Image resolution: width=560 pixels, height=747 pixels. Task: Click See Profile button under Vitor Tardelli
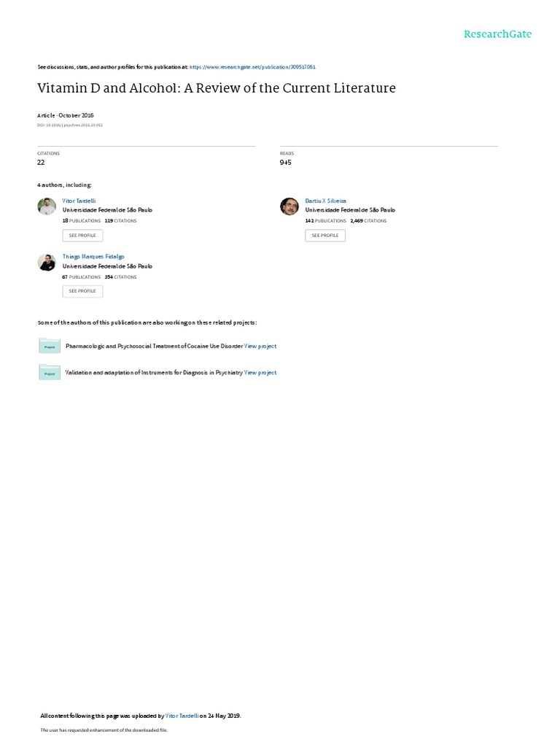82,236
